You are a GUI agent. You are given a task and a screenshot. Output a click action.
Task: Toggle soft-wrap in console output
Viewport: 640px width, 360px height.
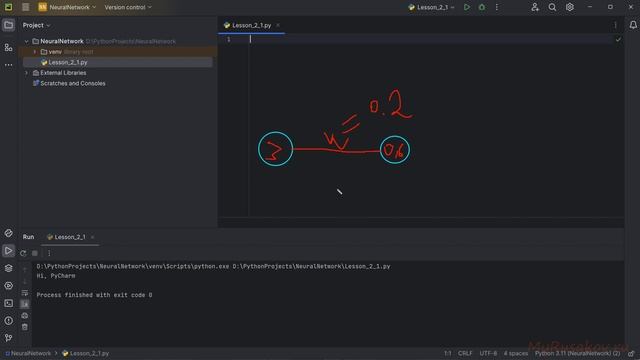[x=24, y=293]
